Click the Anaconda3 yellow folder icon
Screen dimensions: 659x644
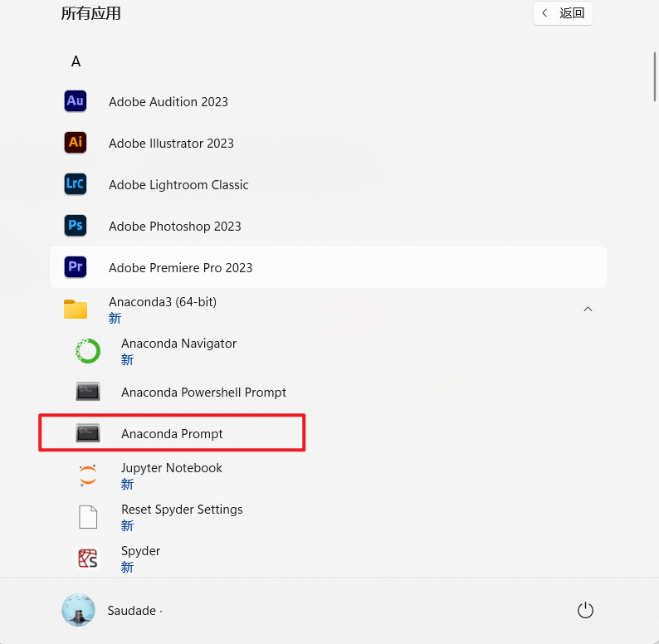tap(76, 309)
